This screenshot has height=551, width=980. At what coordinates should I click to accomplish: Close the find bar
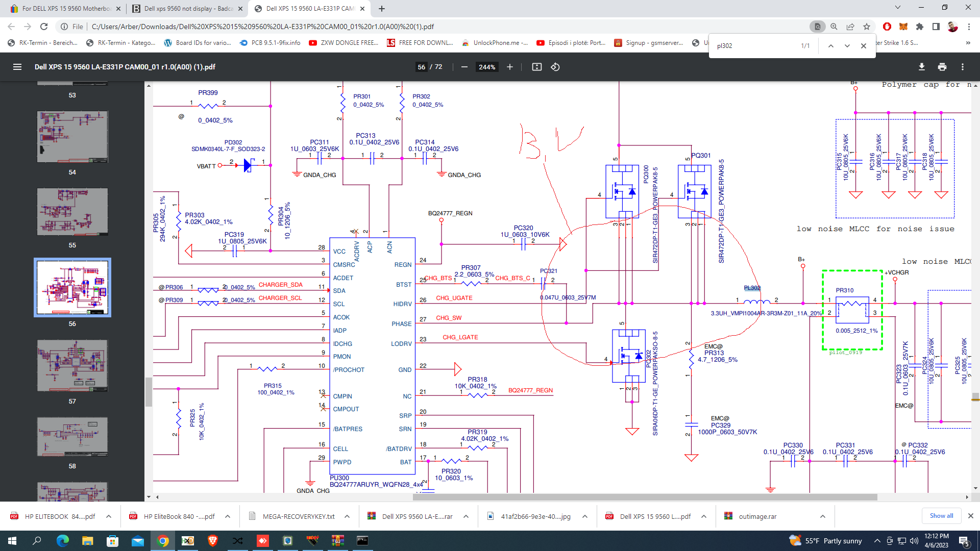click(x=863, y=46)
